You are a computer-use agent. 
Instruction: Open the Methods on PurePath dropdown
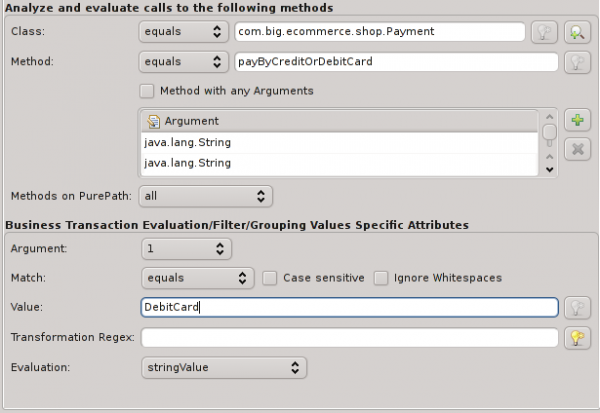206,196
